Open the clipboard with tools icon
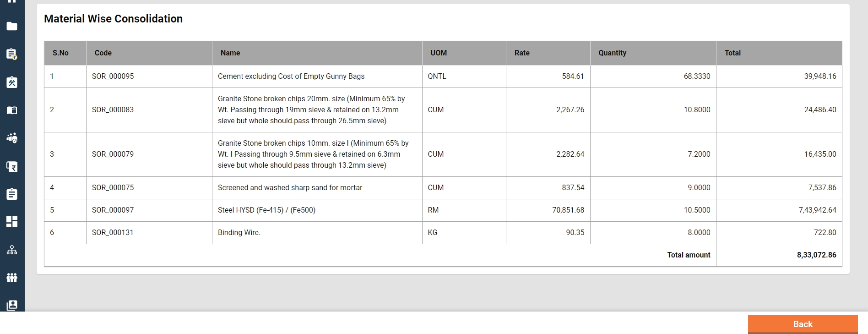Image resolution: width=868 pixels, height=334 pixels. [x=12, y=82]
